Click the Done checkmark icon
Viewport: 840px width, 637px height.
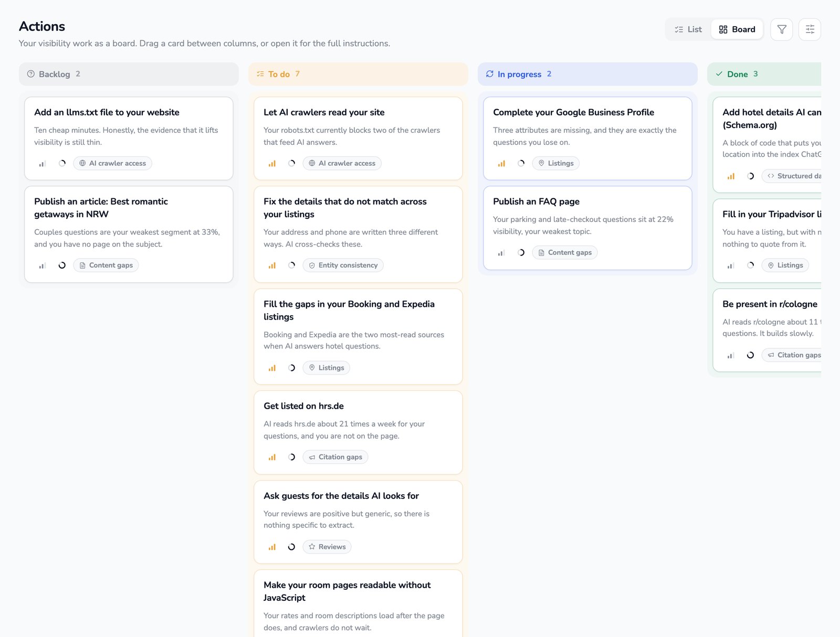[719, 74]
